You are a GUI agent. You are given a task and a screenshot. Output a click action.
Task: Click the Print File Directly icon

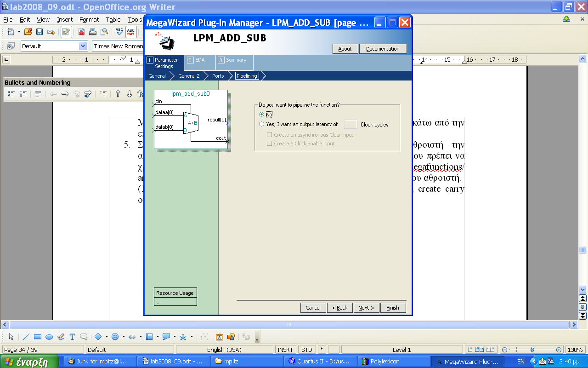[93, 32]
